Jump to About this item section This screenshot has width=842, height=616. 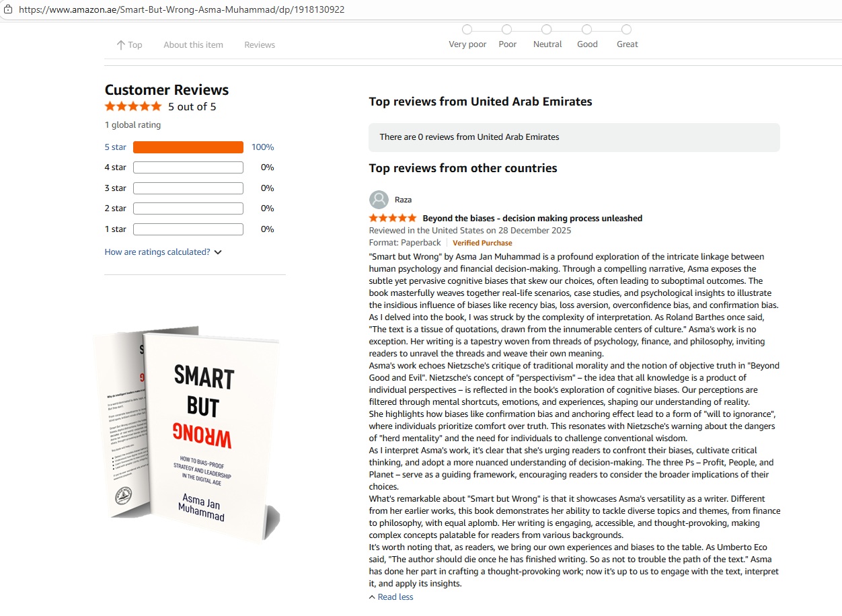click(193, 45)
